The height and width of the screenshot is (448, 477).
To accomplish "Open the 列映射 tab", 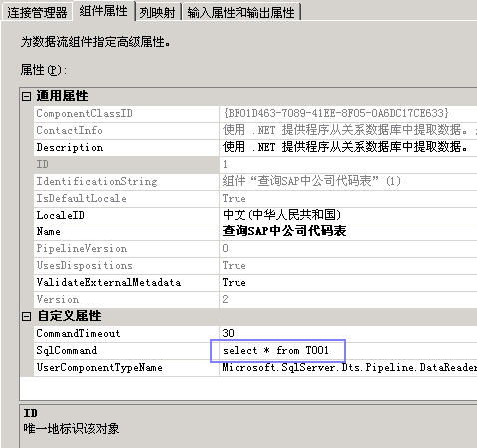I will (157, 13).
